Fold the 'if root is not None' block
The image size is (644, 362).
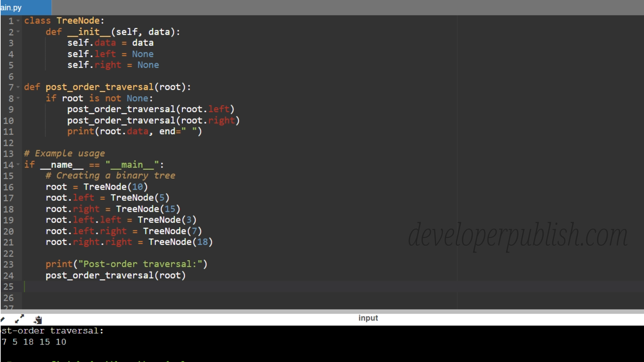[x=18, y=98]
